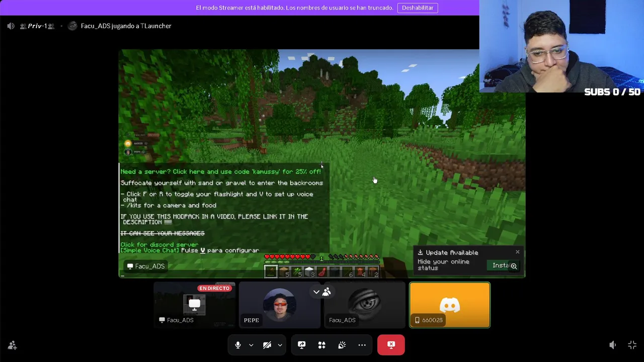Select the Facu_ADS live stream thumbnail
Viewport: 644px width, 362px height.
194,305
